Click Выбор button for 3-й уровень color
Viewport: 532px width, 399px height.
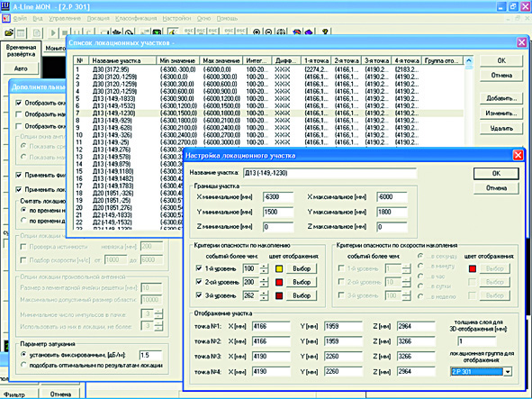point(302,295)
